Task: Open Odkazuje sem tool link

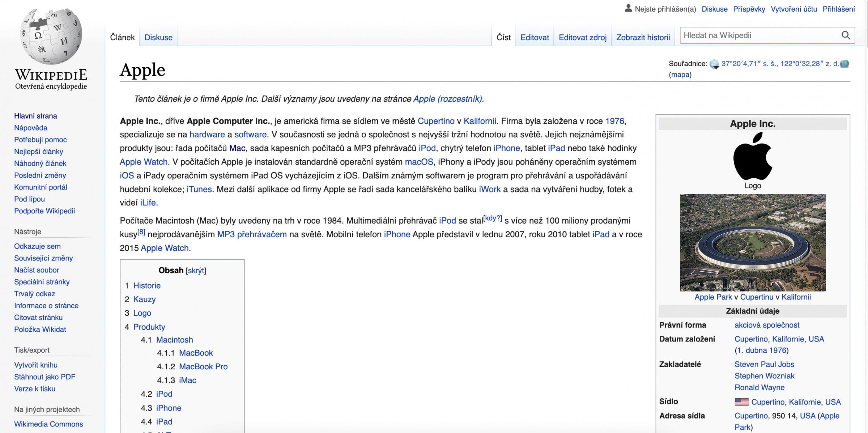Action: (37, 246)
